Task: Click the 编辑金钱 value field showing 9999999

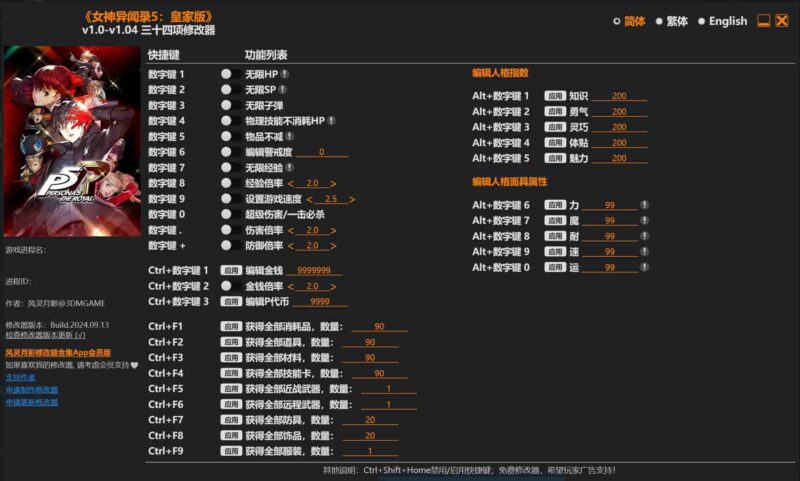Action: click(314, 270)
